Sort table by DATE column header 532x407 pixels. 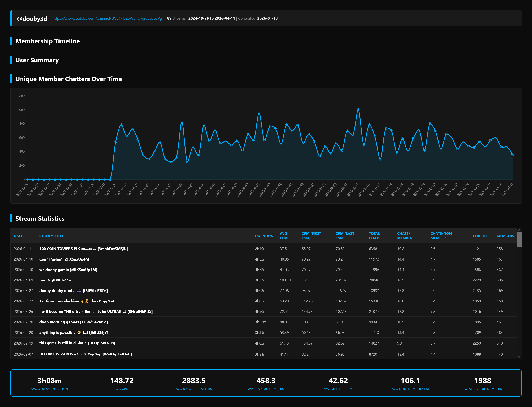pyautogui.click(x=18, y=236)
